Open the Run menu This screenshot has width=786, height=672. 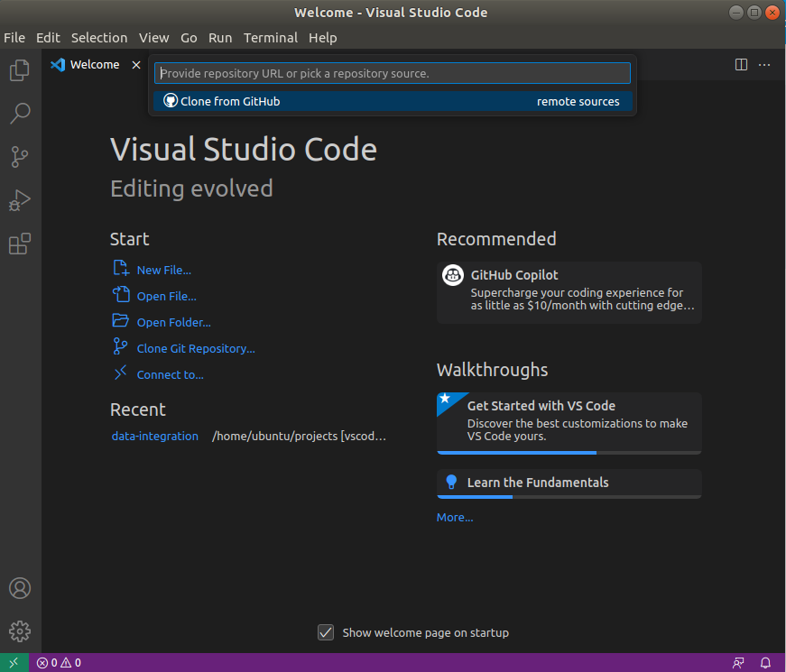pos(220,38)
